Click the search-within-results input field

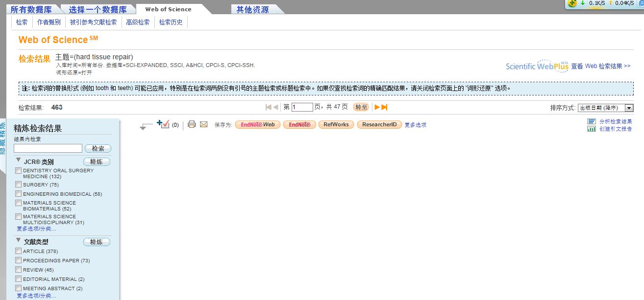[x=48, y=148]
